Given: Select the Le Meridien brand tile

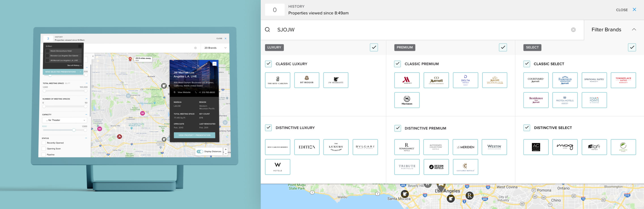Looking at the screenshot, I should coord(465,147).
